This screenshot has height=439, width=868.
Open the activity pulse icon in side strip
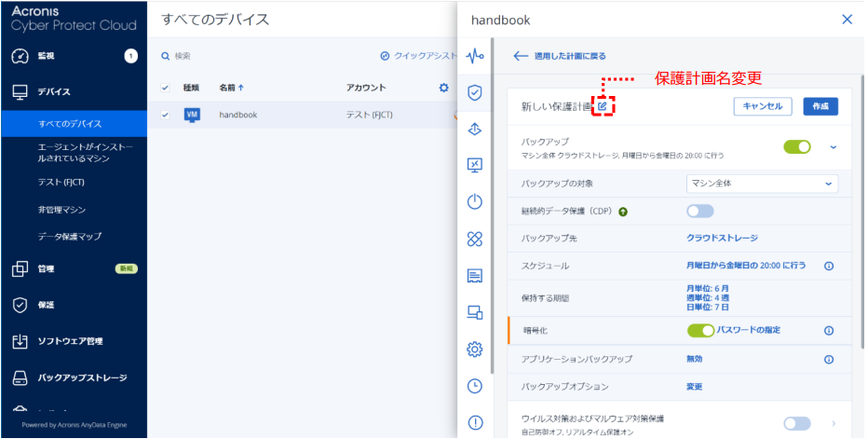point(475,56)
